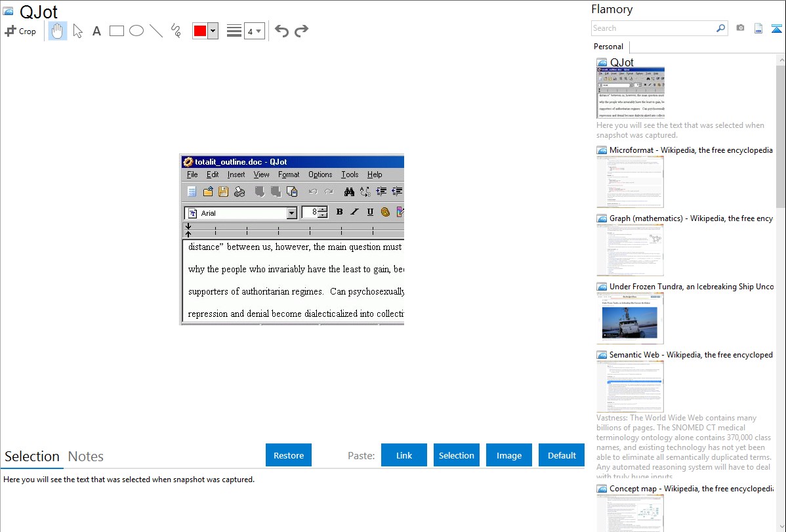
Task: Click the red color swatch
Action: pos(200,31)
